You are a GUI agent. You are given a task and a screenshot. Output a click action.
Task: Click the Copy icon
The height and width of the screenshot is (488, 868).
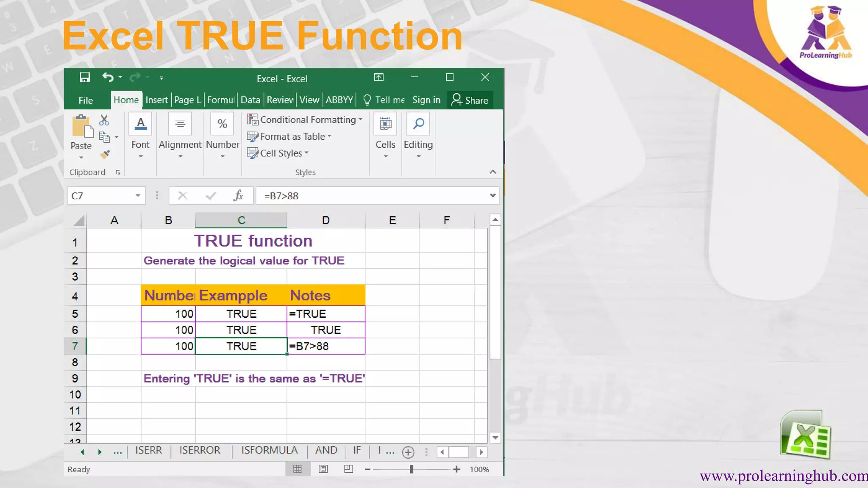pos(104,137)
